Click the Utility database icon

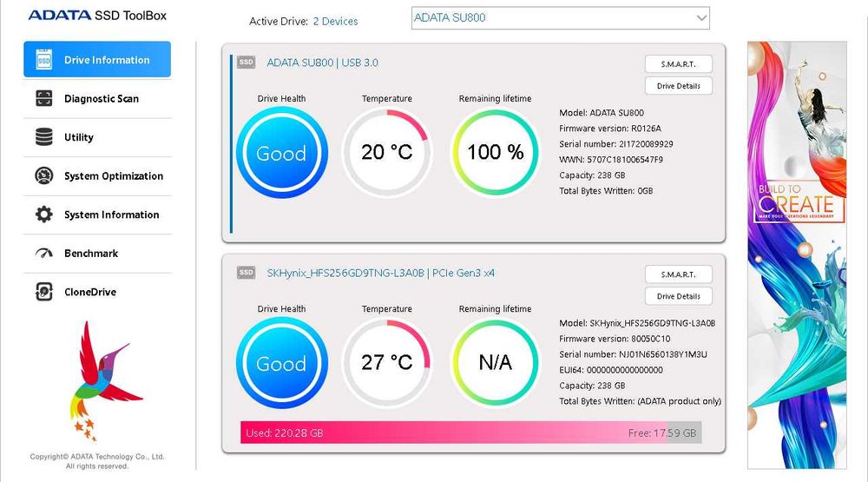pyautogui.click(x=43, y=137)
